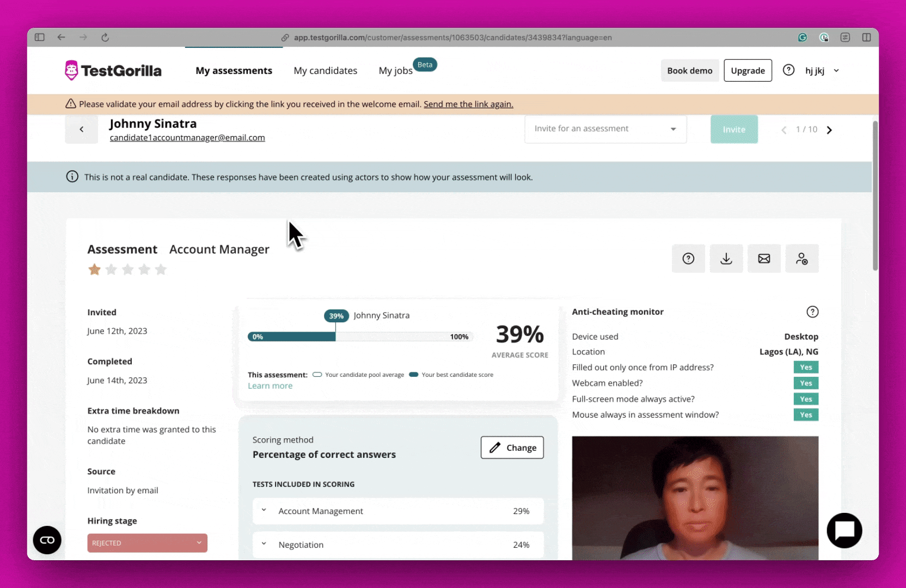Click the June 12th, 2023 invited date
This screenshot has width=906, height=588.
click(117, 331)
